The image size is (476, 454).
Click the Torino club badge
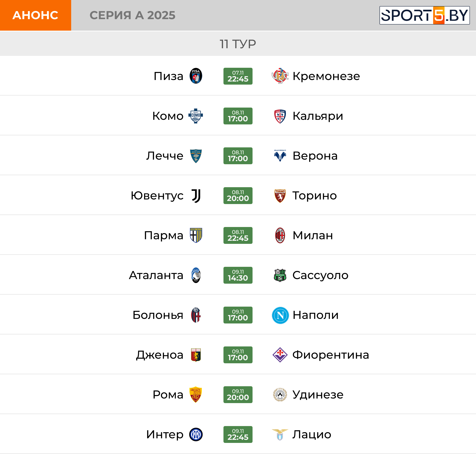click(x=280, y=196)
